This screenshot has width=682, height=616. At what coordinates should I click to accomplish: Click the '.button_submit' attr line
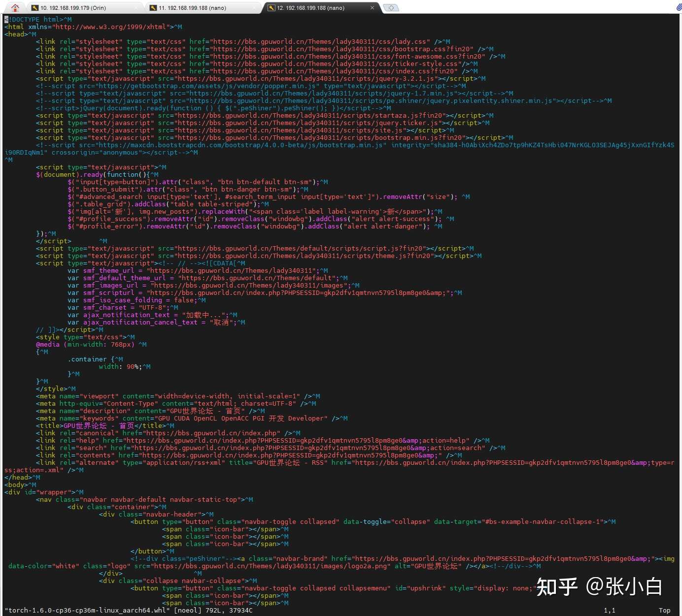[x=188, y=189]
